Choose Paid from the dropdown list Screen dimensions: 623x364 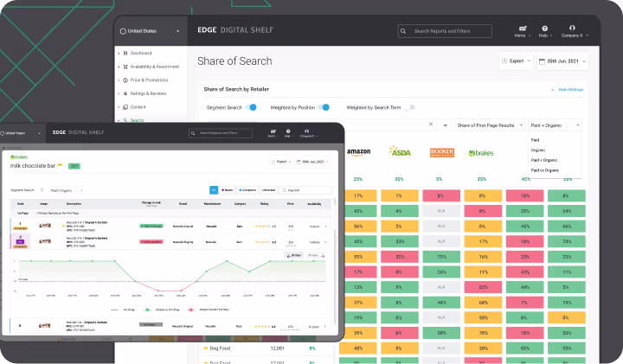[x=535, y=140]
